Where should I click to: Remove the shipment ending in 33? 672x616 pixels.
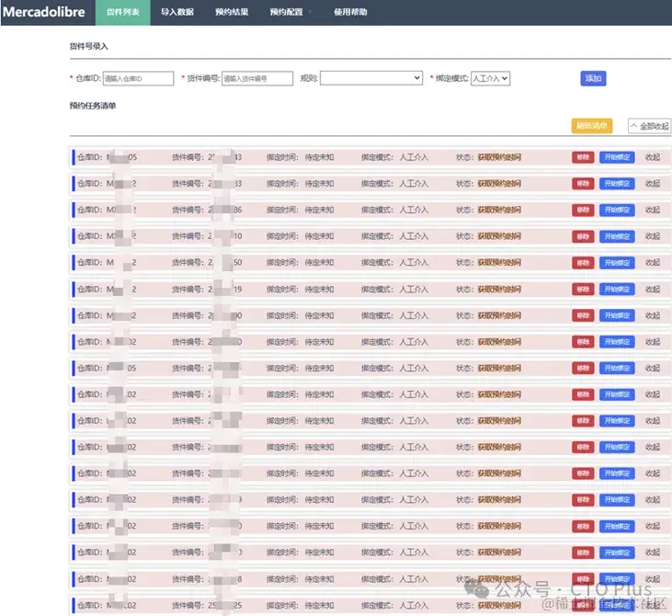coord(583,184)
